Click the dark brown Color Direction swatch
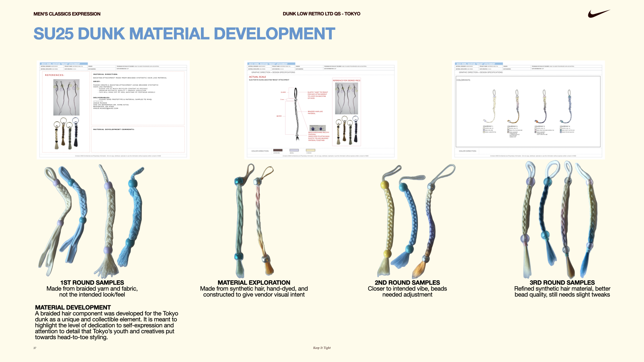This screenshot has width=644, height=362. pos(278,150)
